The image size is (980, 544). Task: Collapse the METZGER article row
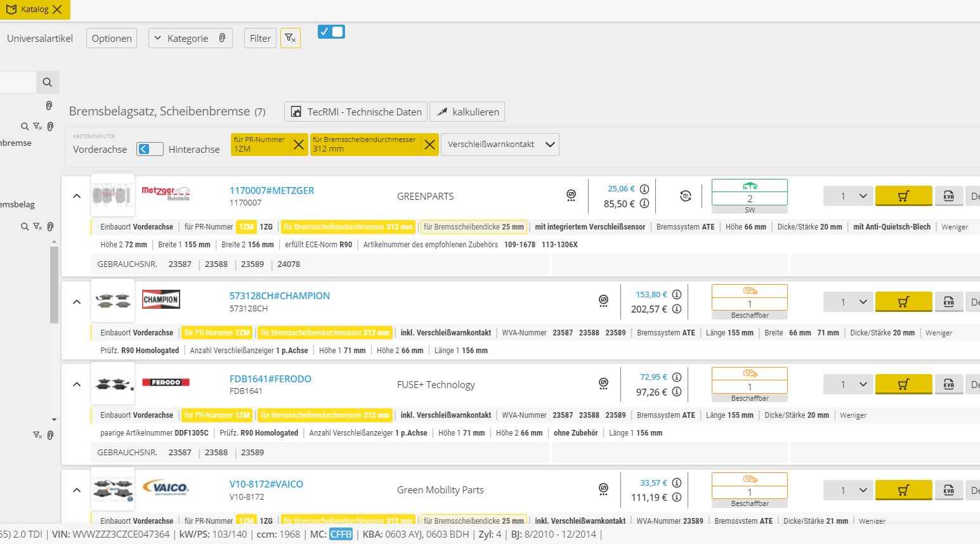pyautogui.click(x=77, y=196)
